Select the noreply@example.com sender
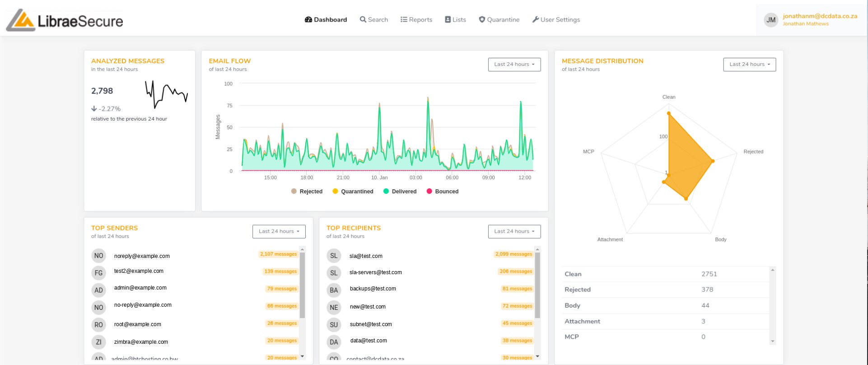The height and width of the screenshot is (365, 868). coord(142,256)
